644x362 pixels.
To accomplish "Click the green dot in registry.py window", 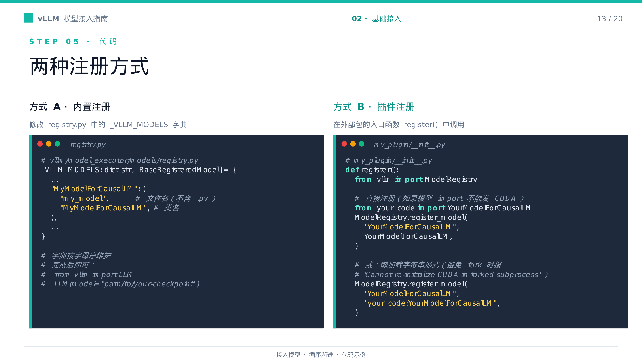I will pos(57,144).
